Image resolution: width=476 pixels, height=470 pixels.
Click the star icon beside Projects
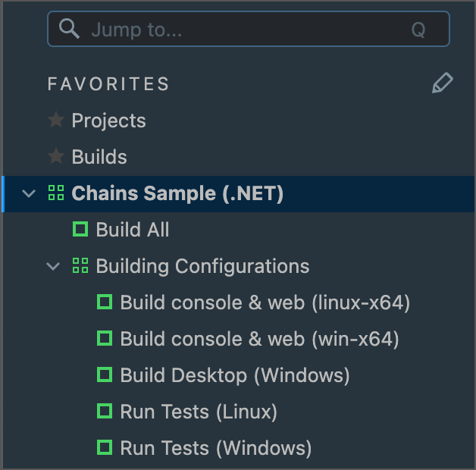pos(56,120)
